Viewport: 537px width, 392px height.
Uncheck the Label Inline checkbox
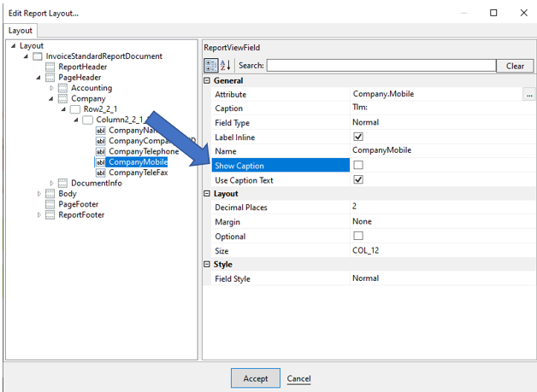point(358,137)
